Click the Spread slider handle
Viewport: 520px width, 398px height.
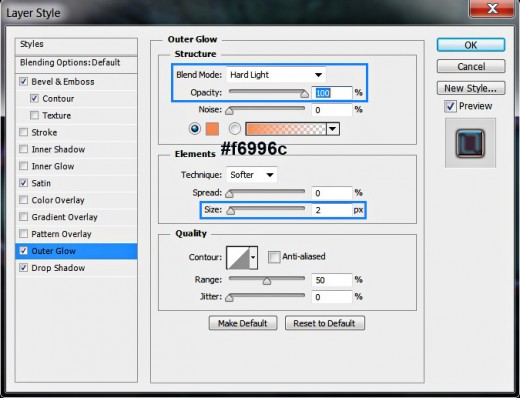(x=229, y=194)
